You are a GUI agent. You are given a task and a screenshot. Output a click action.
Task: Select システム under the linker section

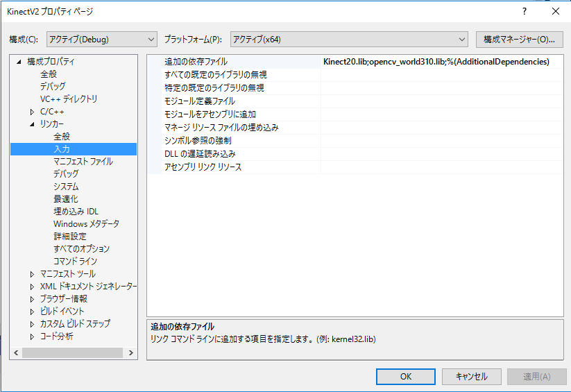click(66, 187)
